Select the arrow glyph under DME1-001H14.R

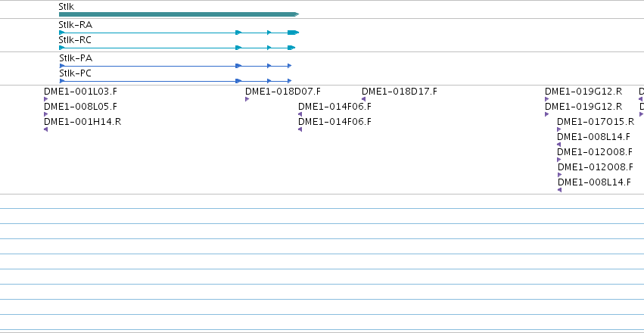point(45,129)
